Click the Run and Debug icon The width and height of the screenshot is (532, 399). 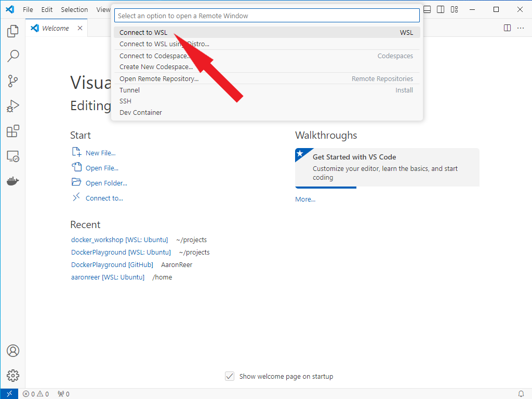12,106
